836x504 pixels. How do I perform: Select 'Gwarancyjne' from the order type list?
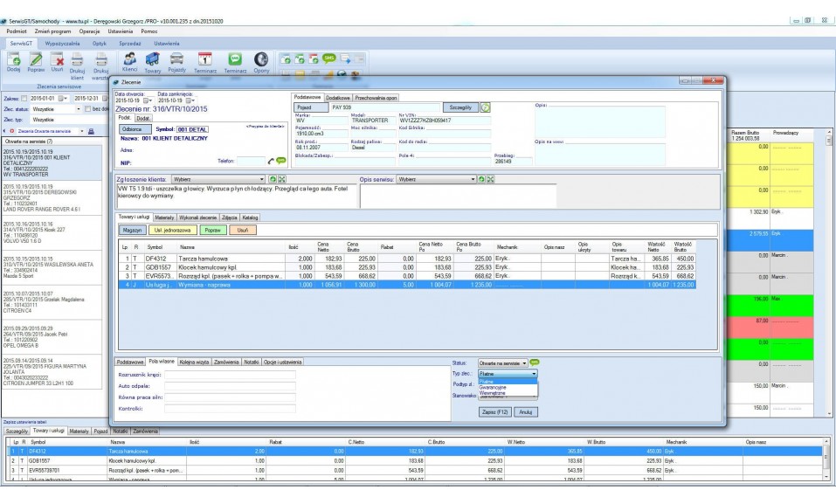click(x=494, y=387)
